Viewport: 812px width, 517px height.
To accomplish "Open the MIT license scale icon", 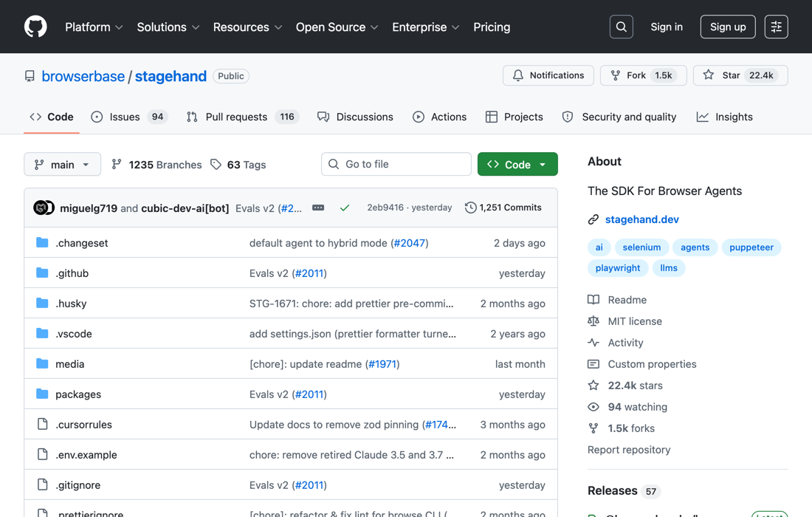I will click(x=593, y=321).
